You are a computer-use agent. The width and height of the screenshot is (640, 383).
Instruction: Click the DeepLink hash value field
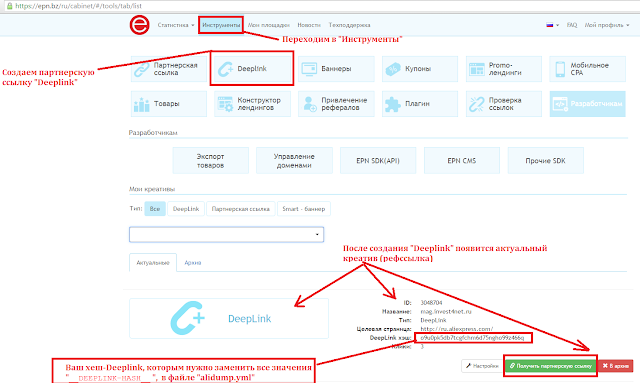point(473,338)
